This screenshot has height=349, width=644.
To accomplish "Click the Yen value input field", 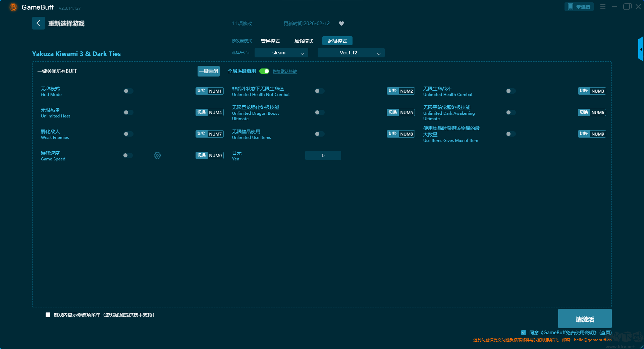I will click(323, 155).
